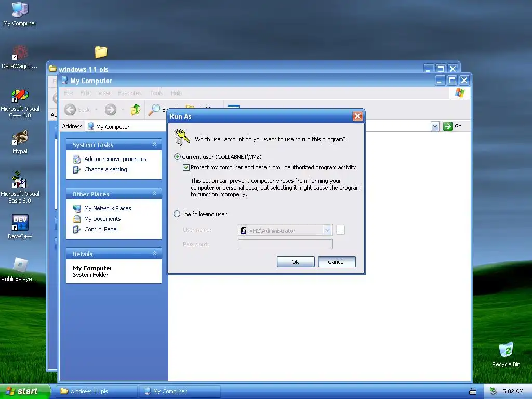Open the Start menu
532x399 pixels.
click(x=25, y=391)
